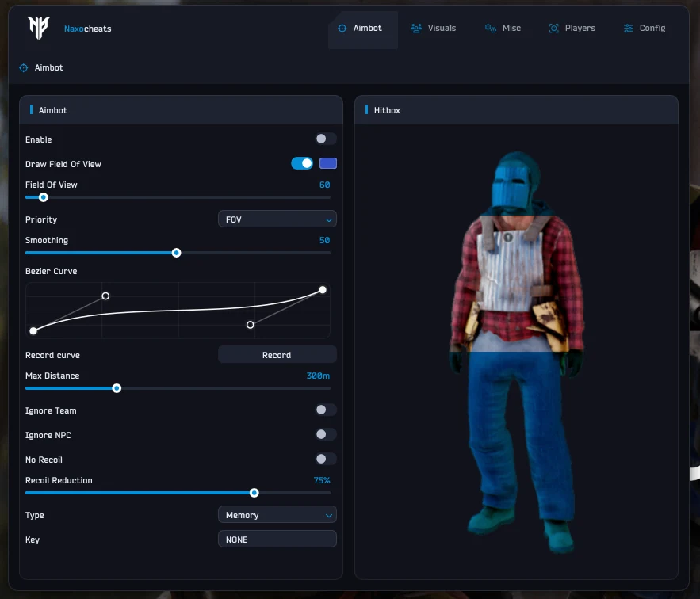This screenshot has width=700, height=599.
Task: Enable the Ignore NPC switch
Action: pyautogui.click(x=326, y=434)
